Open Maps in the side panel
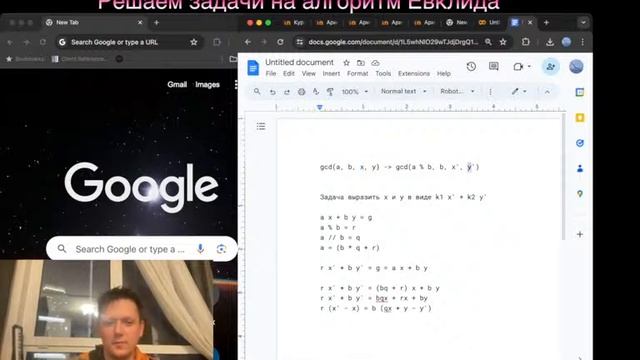640x360 pixels. [580, 194]
